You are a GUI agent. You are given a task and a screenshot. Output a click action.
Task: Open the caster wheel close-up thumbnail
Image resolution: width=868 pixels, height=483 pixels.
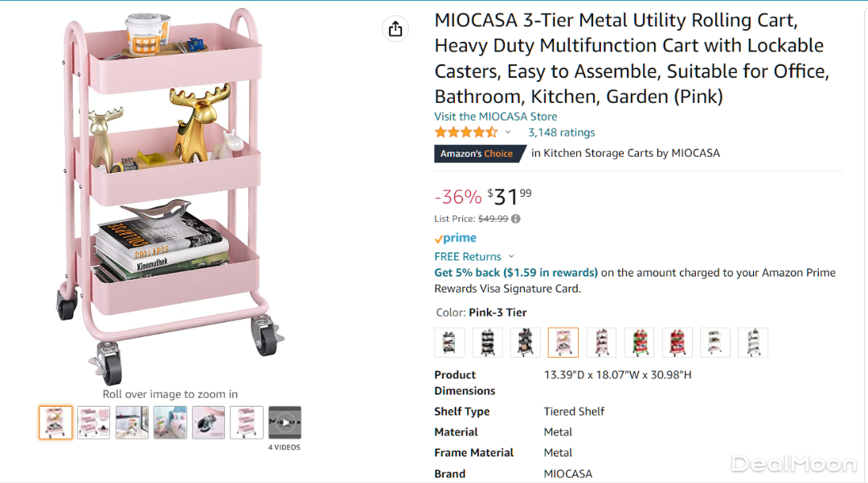pyautogui.click(x=208, y=423)
